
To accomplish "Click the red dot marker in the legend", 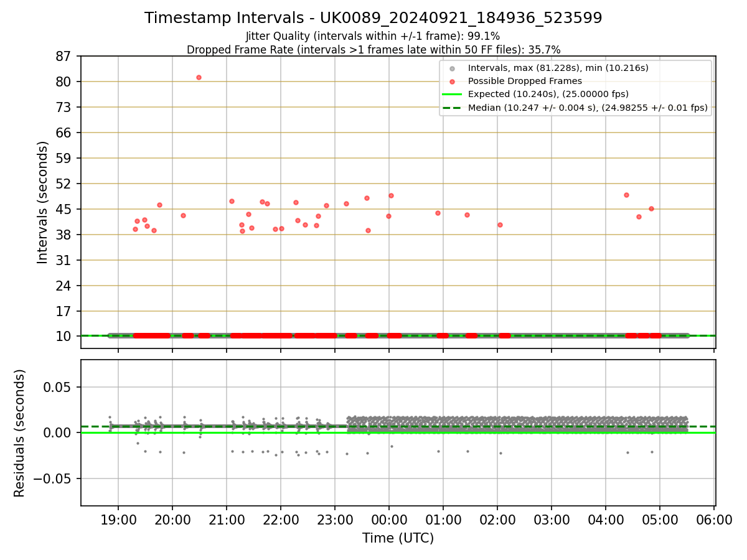I will [452, 81].
